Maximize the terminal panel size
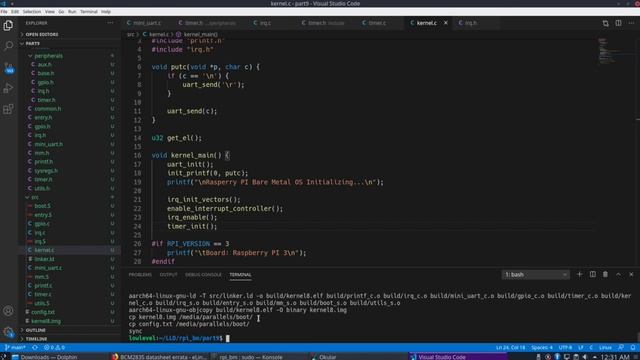Viewport: 640px width, 360px height. tap(618, 274)
